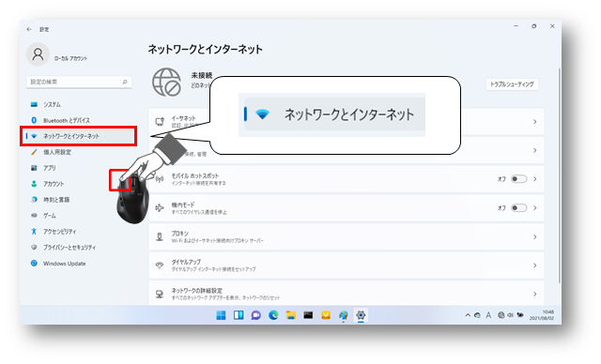Open アプリ settings category
Viewport: 601px width, 364px height.
pyautogui.click(x=44, y=168)
